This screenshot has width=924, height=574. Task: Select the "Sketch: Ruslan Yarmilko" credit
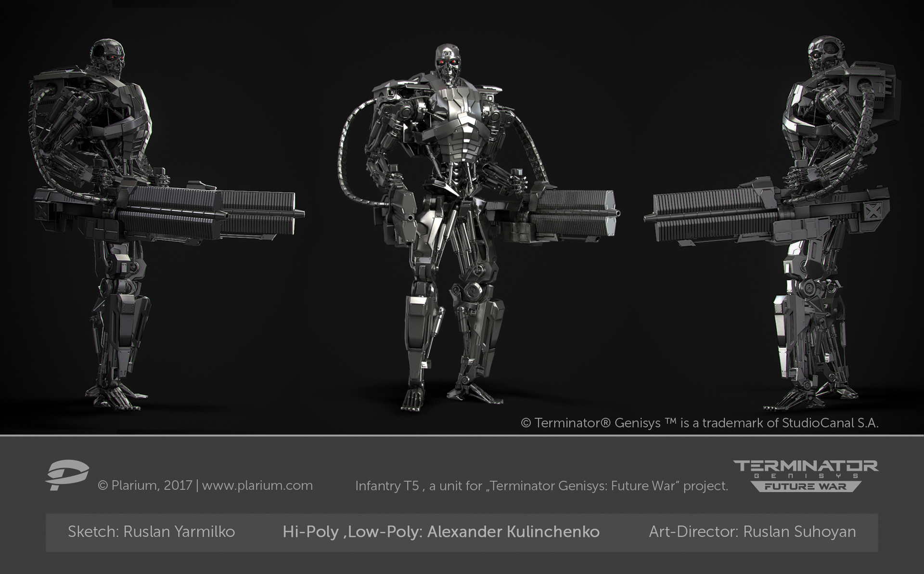(x=152, y=533)
